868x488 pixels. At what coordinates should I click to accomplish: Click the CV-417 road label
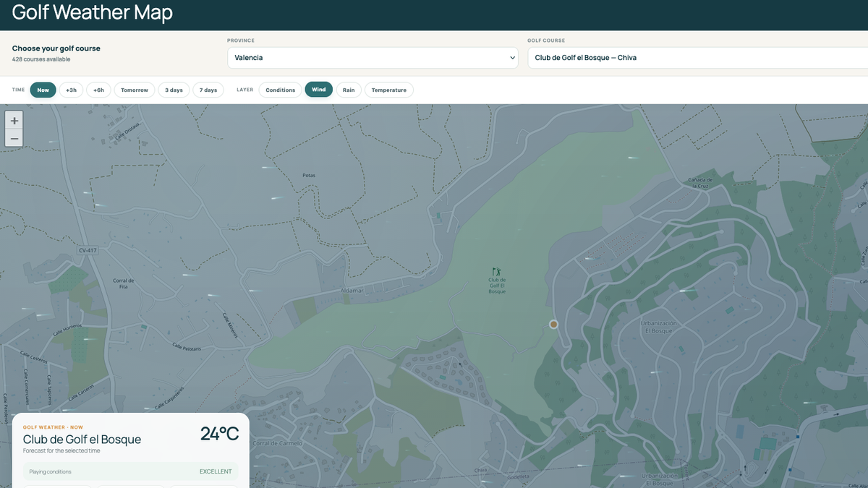[x=87, y=250]
